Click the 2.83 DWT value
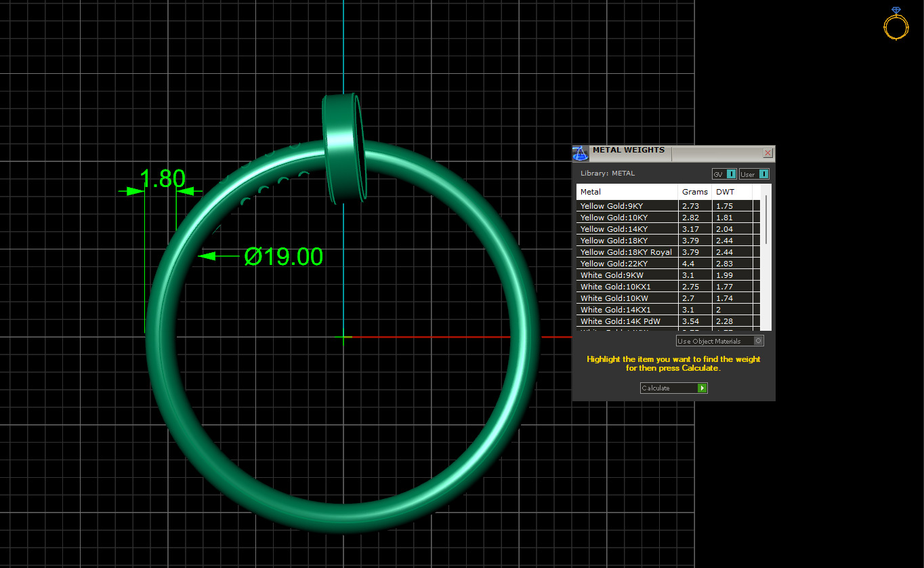924x568 pixels. [724, 264]
